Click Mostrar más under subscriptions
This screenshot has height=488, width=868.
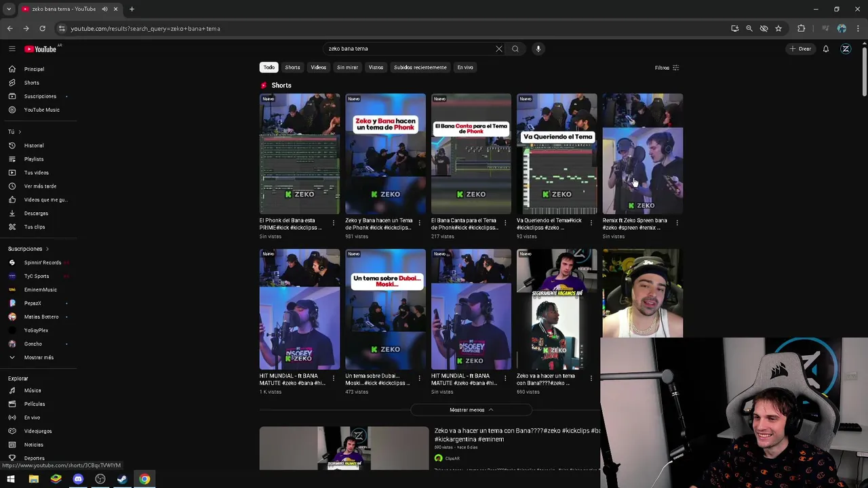38,357
